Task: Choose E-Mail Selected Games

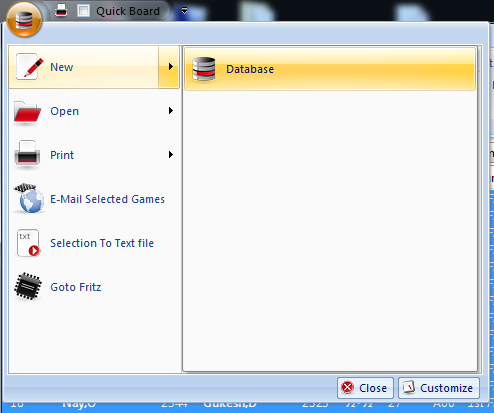Action: (x=94, y=199)
